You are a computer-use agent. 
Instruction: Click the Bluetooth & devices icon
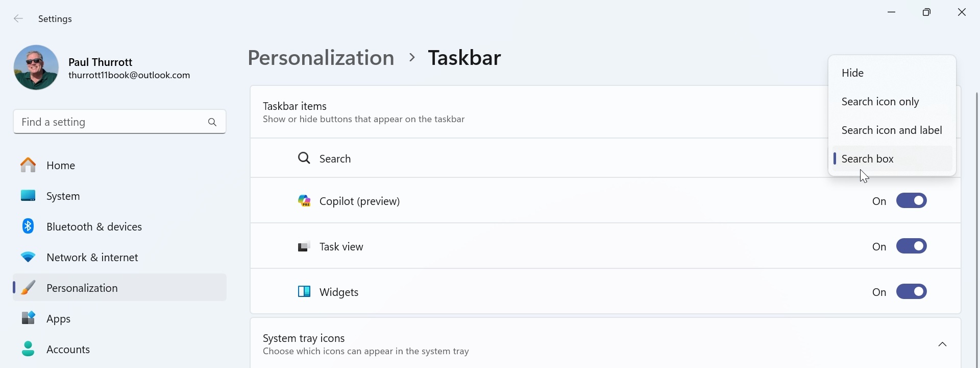[28, 226]
